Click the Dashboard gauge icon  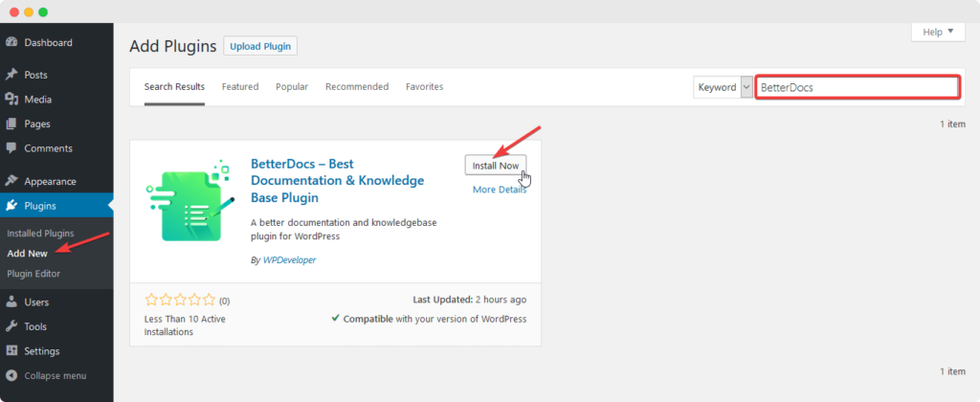(11, 42)
